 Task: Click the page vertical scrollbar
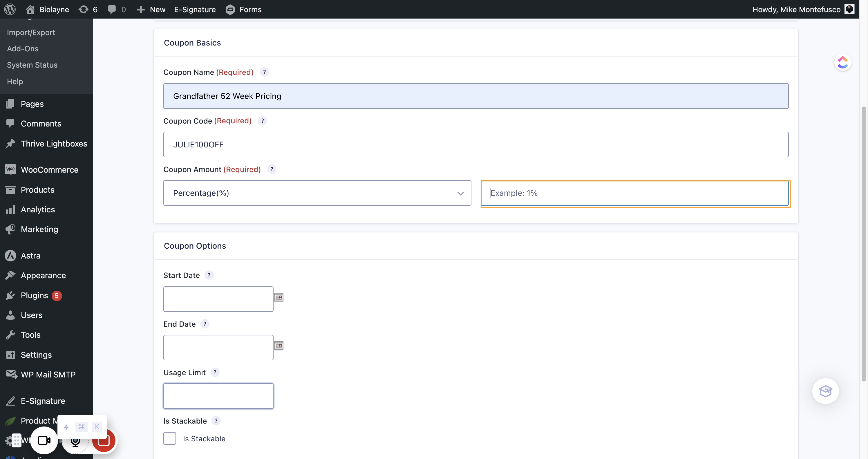coord(863,243)
